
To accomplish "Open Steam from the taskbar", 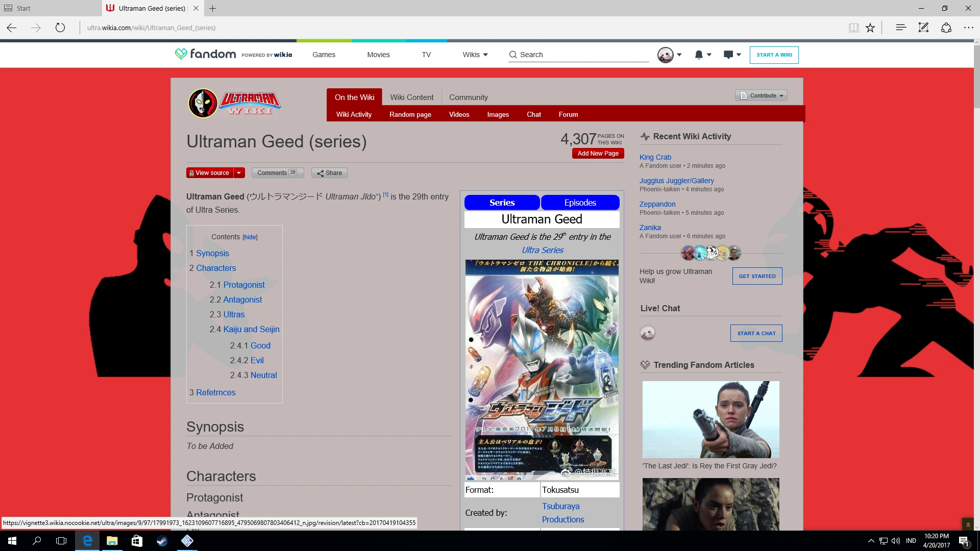I will [162, 541].
